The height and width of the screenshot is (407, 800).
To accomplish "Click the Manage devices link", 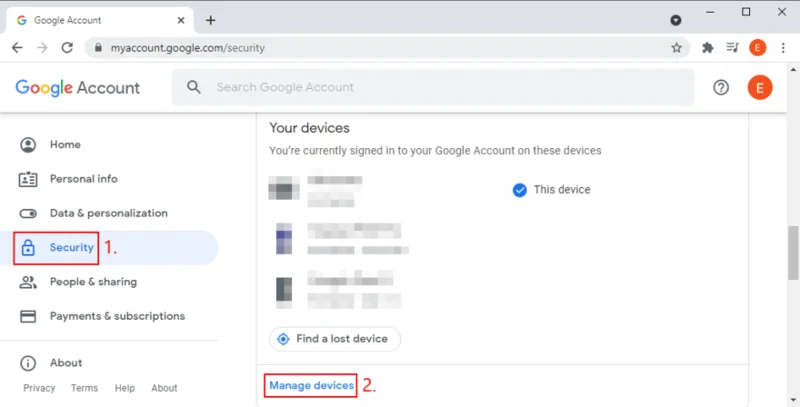I will click(312, 386).
